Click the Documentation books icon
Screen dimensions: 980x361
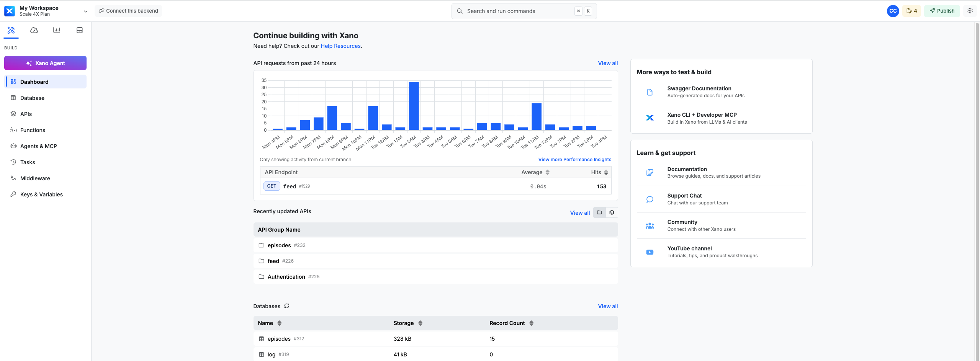650,173
